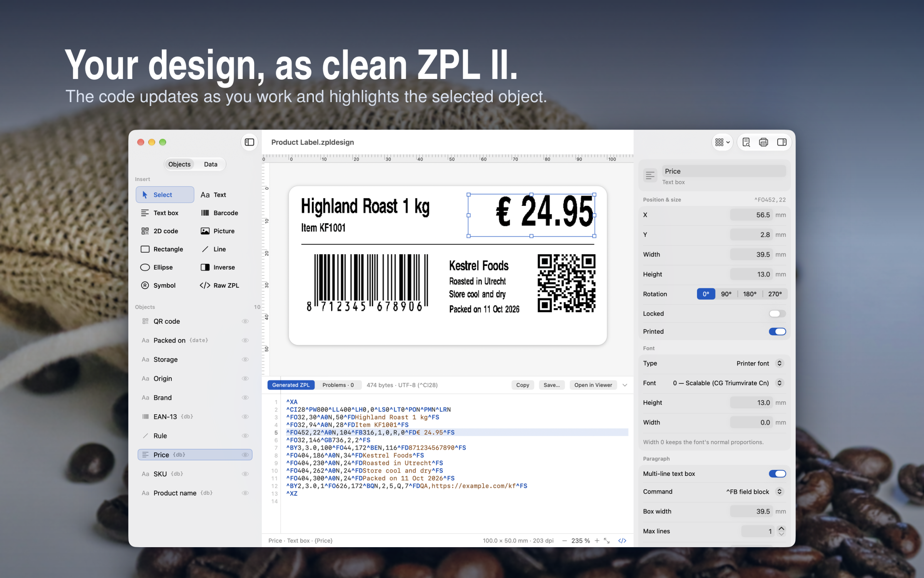Viewport: 924px width, 578px height.
Task: Click Open in Viewer button
Action: pos(593,385)
